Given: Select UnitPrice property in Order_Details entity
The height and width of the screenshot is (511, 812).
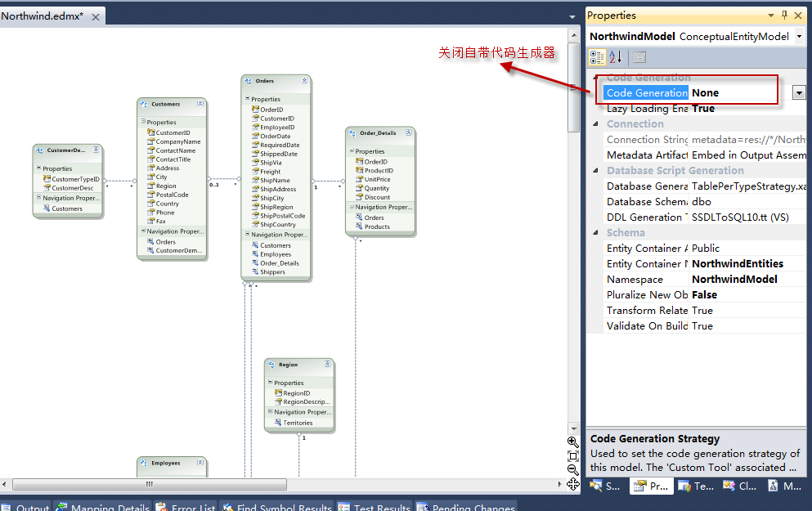Looking at the screenshot, I should pos(377,179).
